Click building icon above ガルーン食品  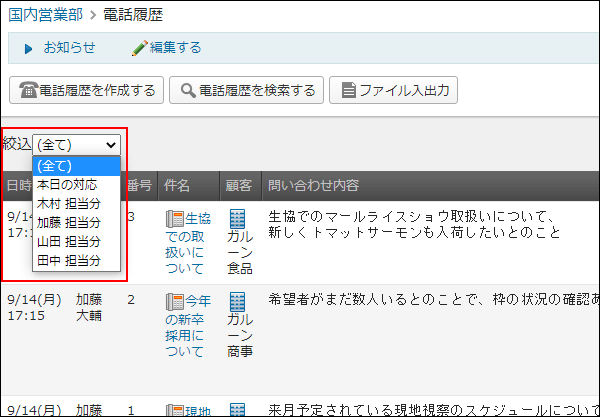(237, 219)
